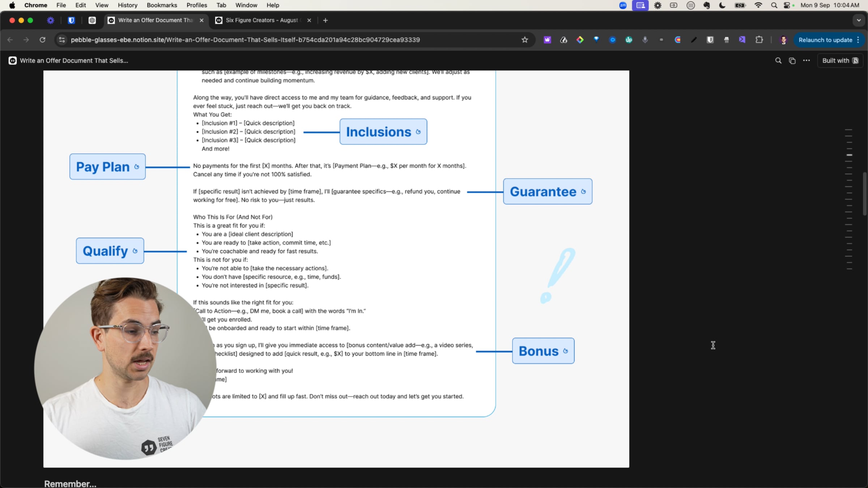Click the Apple menu icon

12,5
